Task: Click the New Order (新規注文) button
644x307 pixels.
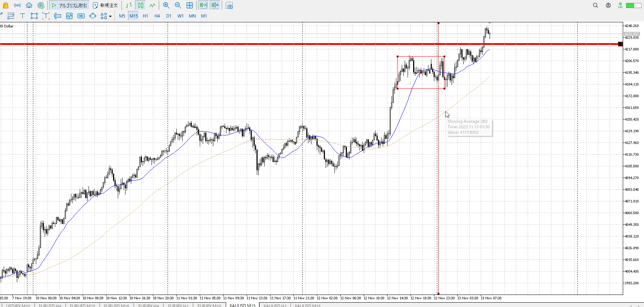Action: (x=105, y=5)
